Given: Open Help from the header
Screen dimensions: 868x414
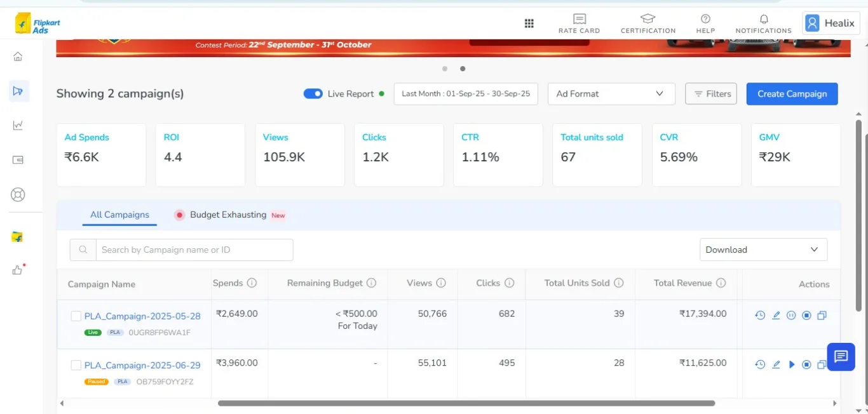Looking at the screenshot, I should click(x=705, y=23).
